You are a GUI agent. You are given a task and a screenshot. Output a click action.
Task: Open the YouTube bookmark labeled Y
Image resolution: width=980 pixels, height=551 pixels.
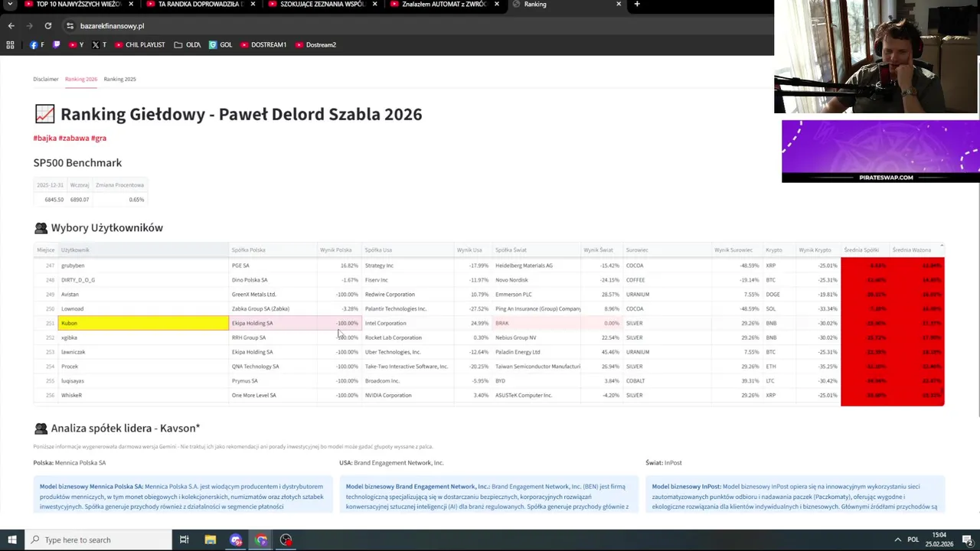tap(77, 45)
